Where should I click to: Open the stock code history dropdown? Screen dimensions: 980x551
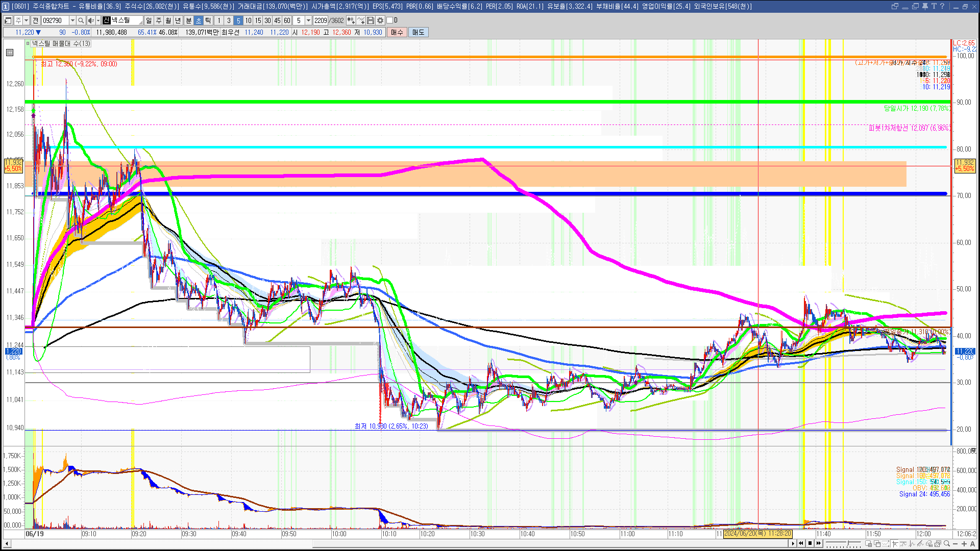tap(72, 20)
